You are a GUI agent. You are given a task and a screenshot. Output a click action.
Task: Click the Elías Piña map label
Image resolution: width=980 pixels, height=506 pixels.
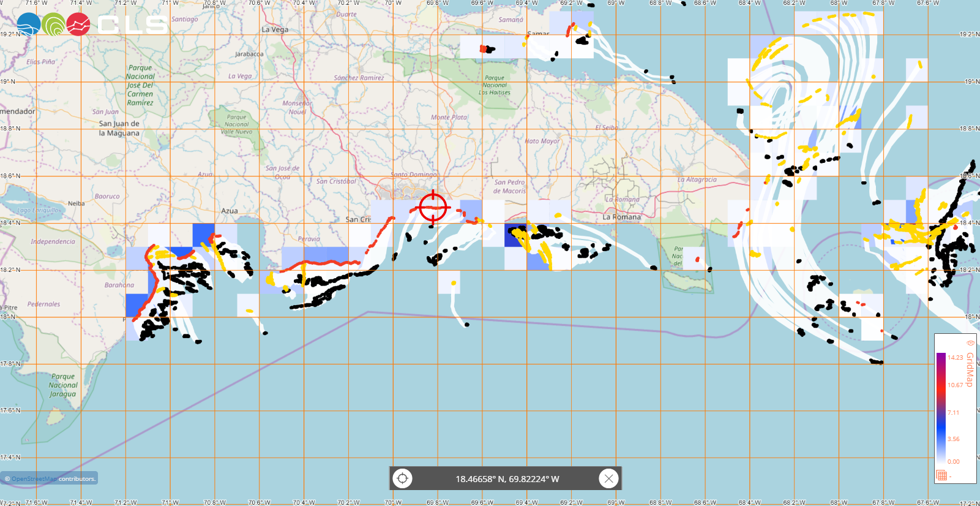coord(41,62)
